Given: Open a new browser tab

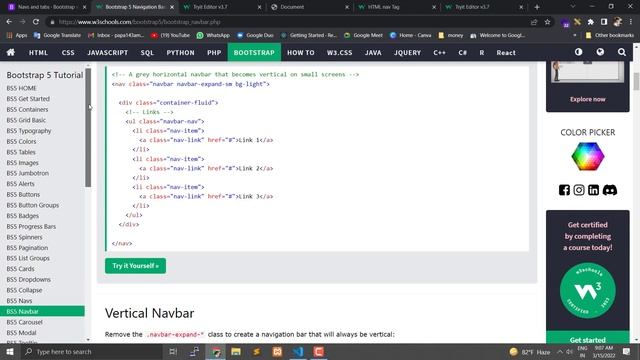Looking at the screenshot, I should pyautogui.click(x=537, y=7).
